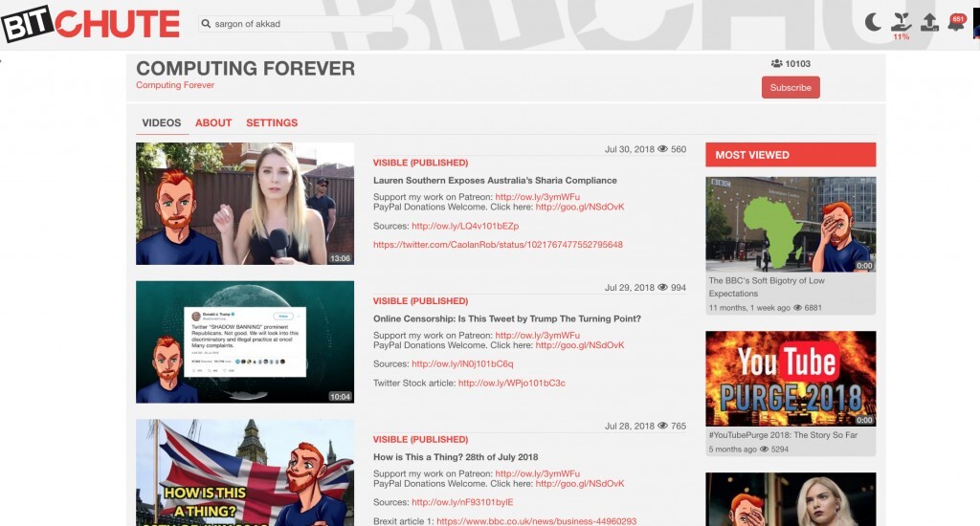Click the eye icon beside 5294 views
The image size is (980, 526).
click(764, 449)
